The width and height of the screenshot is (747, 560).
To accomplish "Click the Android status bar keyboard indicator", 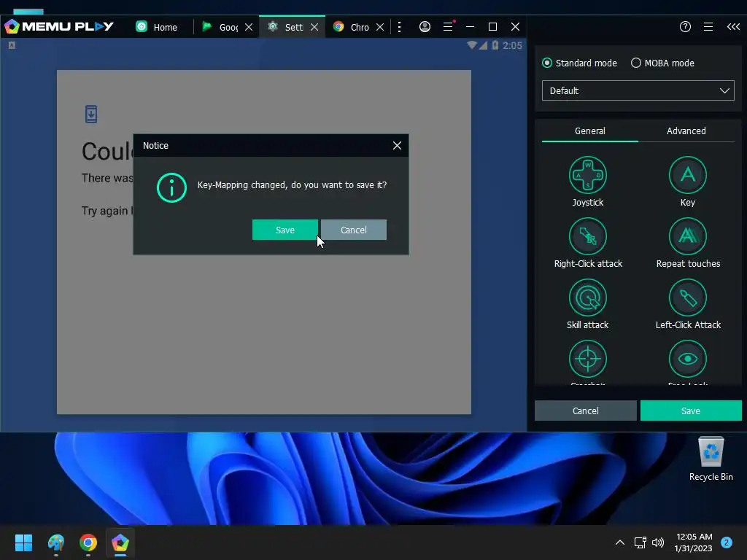I will tap(12, 45).
